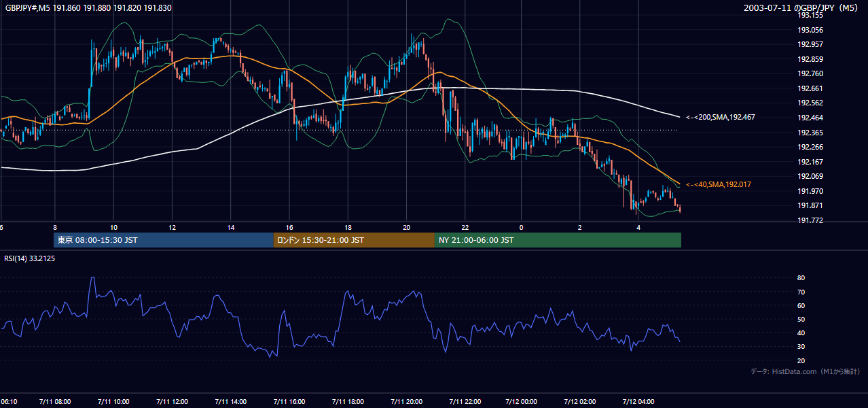Select the NY 21:00-06:00 JST session bar
Image resolution: width=868 pixels, height=408 pixels.
coord(558,240)
